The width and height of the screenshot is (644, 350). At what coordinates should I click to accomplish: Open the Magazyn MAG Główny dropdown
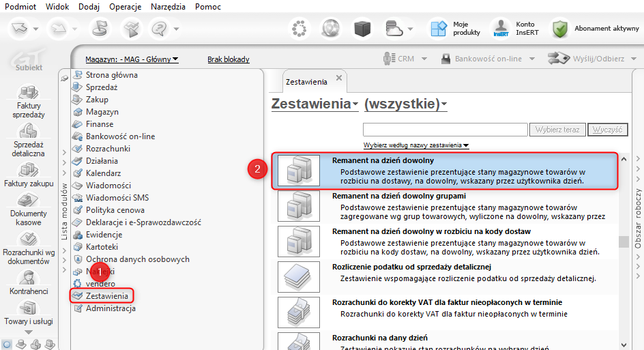pyautogui.click(x=132, y=59)
